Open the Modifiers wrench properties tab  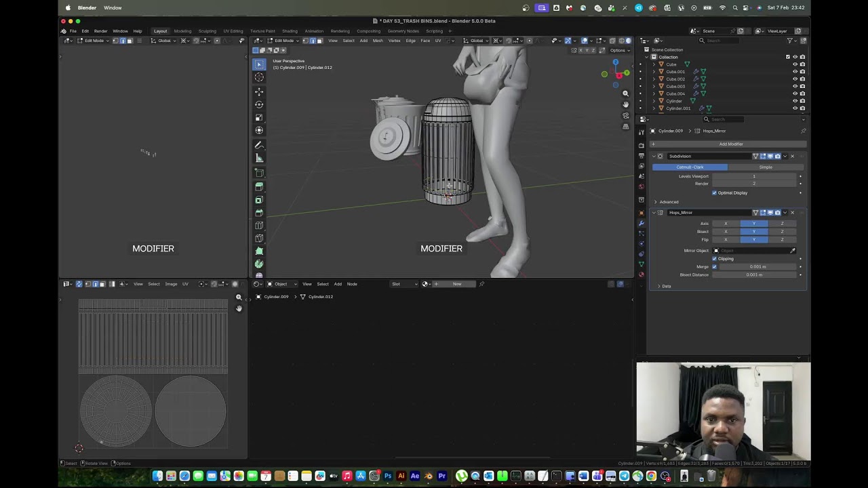pyautogui.click(x=642, y=223)
